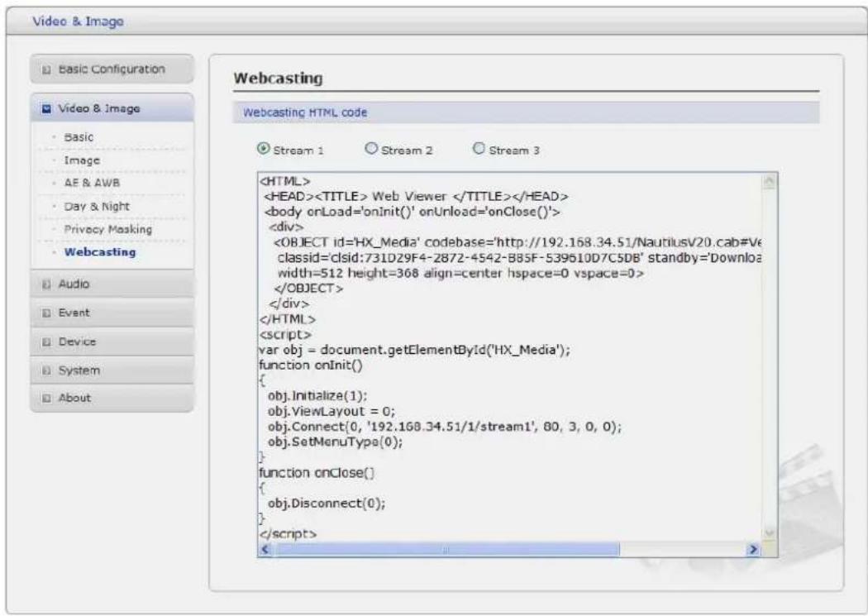Collapse the Video & Image section icon

(x=47, y=108)
